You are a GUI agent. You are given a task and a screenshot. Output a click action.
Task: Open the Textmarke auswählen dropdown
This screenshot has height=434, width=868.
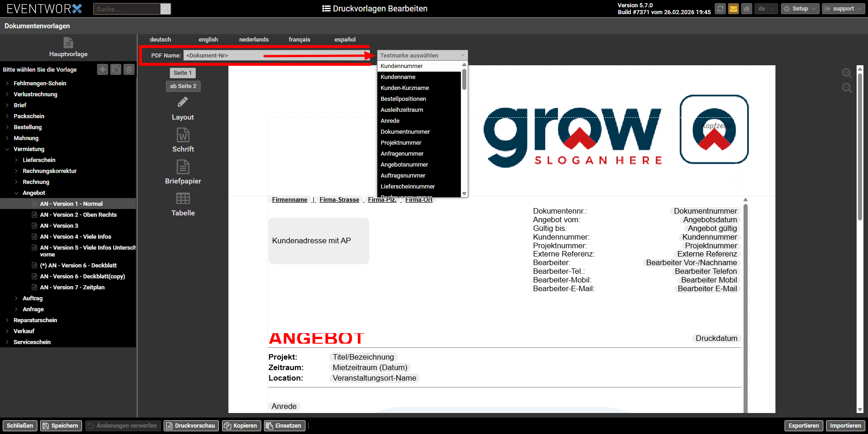coord(422,55)
